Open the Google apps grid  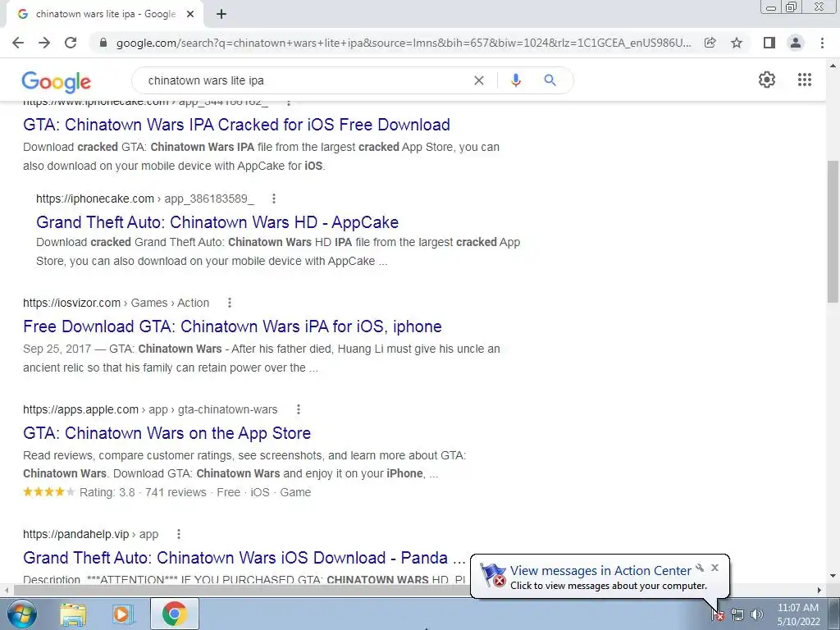pos(804,80)
